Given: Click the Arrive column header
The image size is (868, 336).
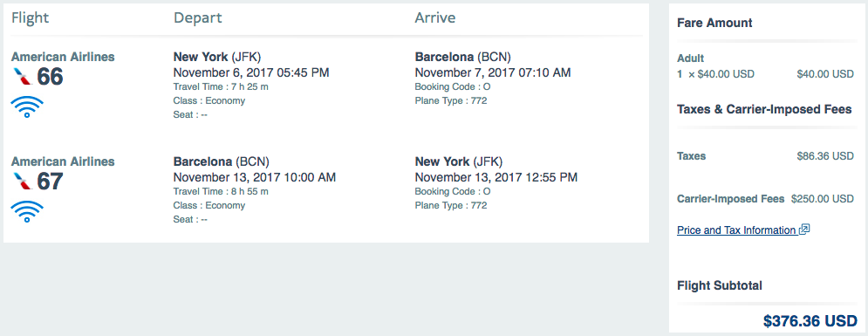Looking at the screenshot, I should point(435,17).
